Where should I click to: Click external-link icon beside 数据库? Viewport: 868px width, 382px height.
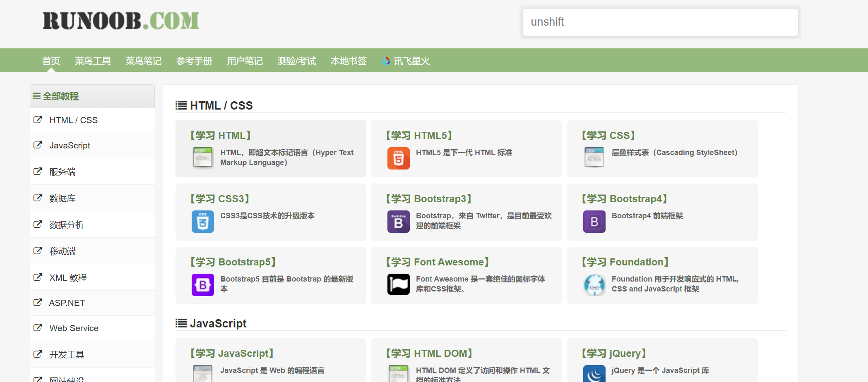(38, 198)
